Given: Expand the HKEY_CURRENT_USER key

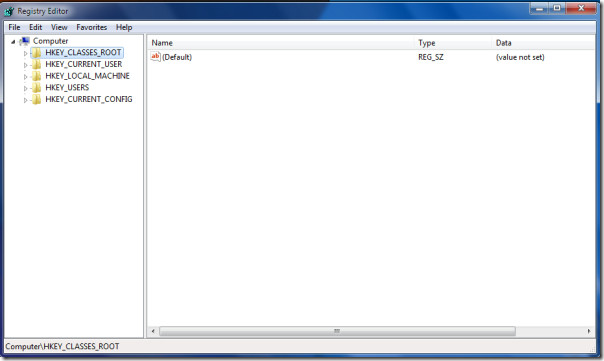Looking at the screenshot, I should [25, 65].
